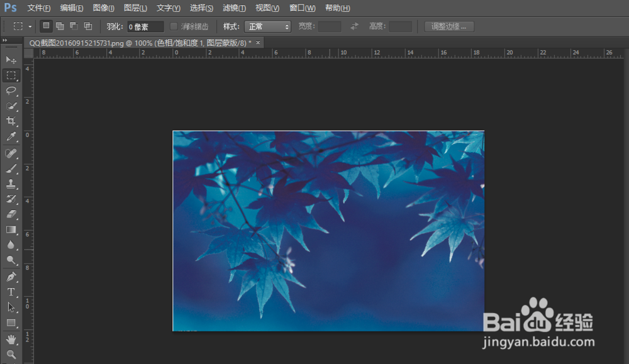Open the marquee tool preset picker arrow
The width and height of the screenshot is (629, 364).
coord(30,26)
